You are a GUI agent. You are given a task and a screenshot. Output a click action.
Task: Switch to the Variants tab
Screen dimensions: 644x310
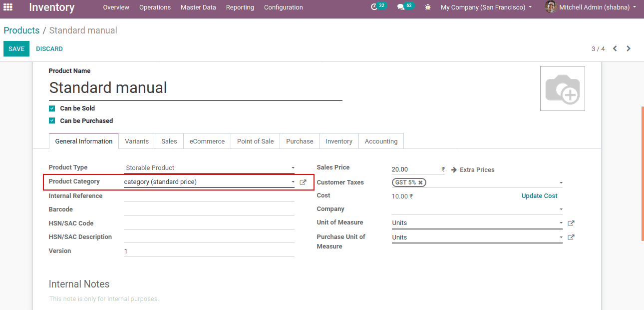pyautogui.click(x=137, y=141)
